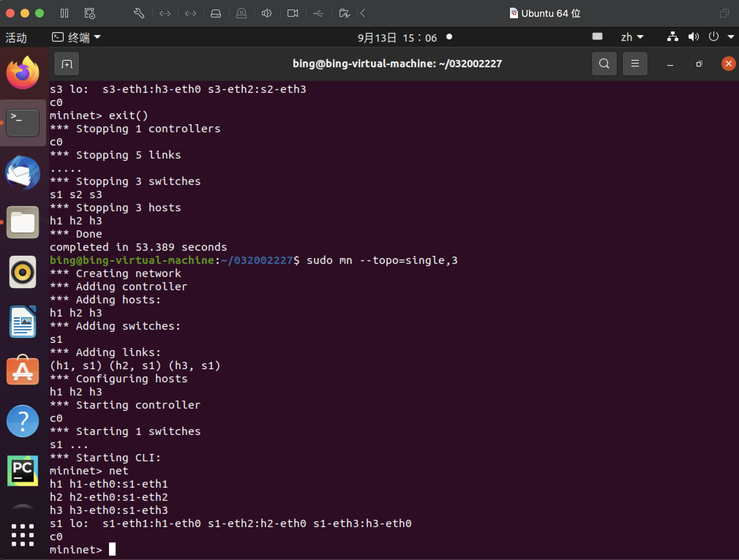
Task: Pause the virtual machine
Action: click(64, 14)
